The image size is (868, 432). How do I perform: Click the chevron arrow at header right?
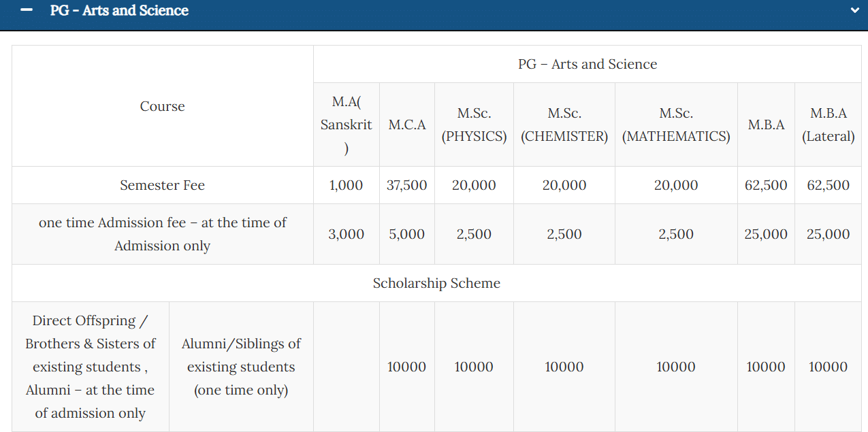coord(854,11)
